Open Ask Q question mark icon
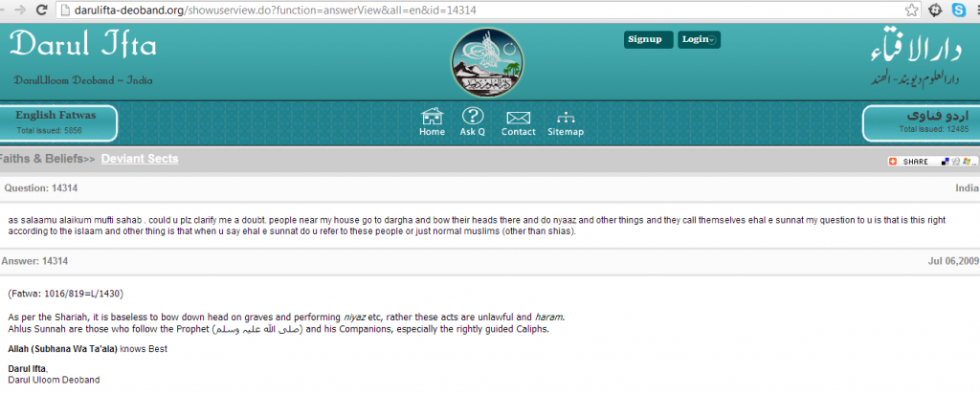The image size is (980, 394). 473,116
